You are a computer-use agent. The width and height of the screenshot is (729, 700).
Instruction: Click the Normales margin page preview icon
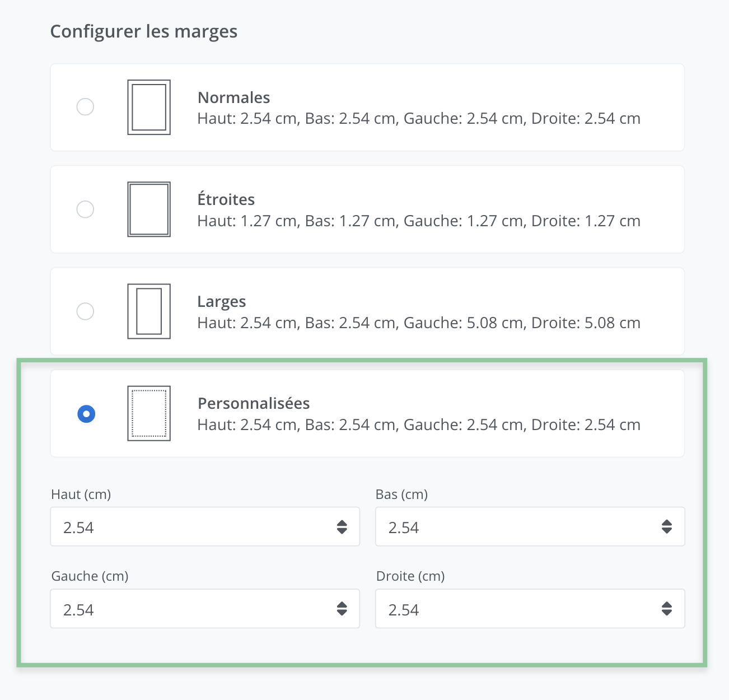pos(149,107)
